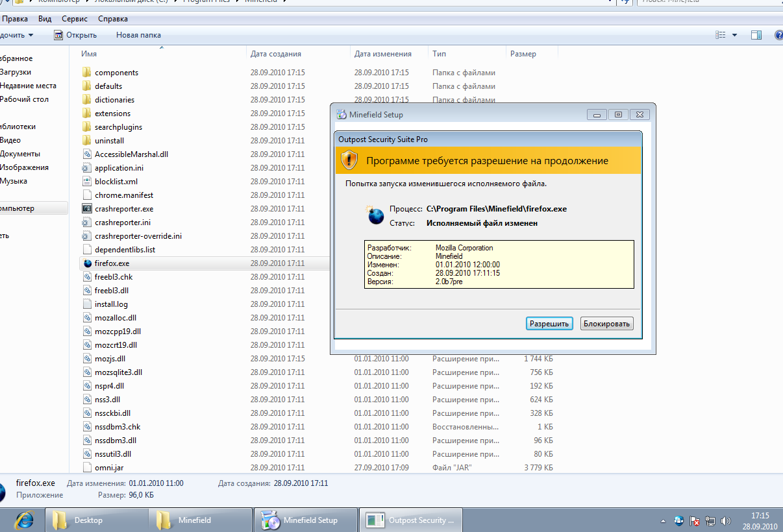
Task: Select the mozsqlite3.dll file name
Action: pyautogui.click(x=118, y=372)
